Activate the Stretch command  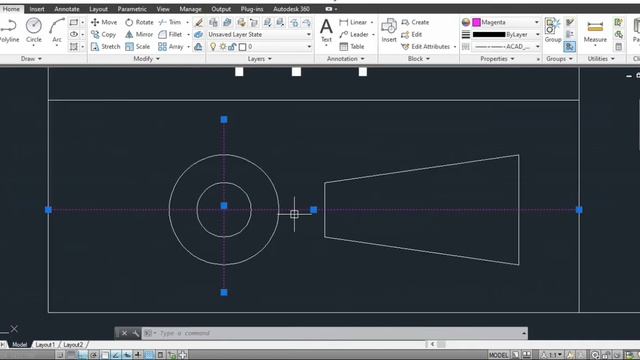coord(105,47)
